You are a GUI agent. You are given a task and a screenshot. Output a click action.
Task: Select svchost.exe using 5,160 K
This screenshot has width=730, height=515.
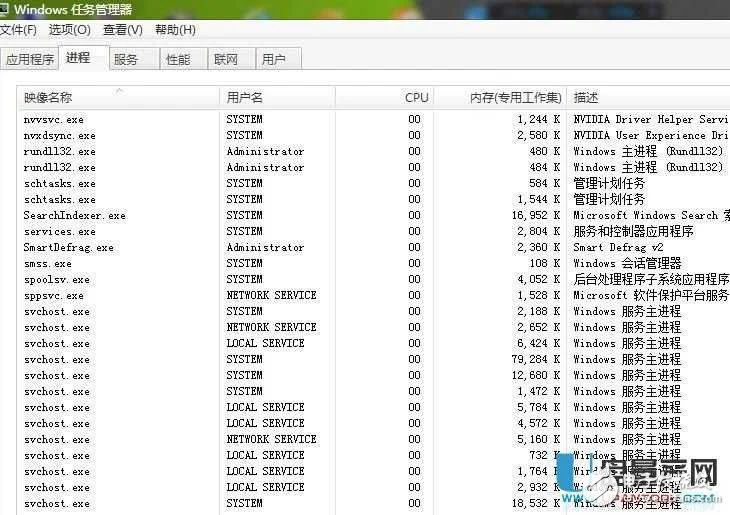point(374,440)
